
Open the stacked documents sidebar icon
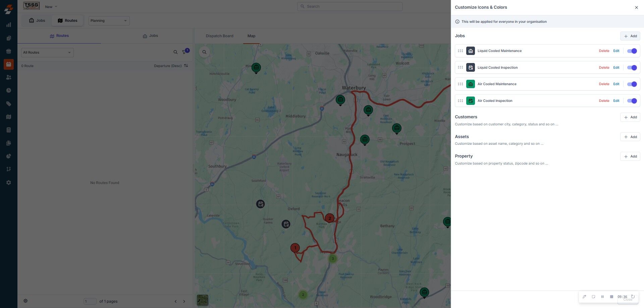(9, 143)
